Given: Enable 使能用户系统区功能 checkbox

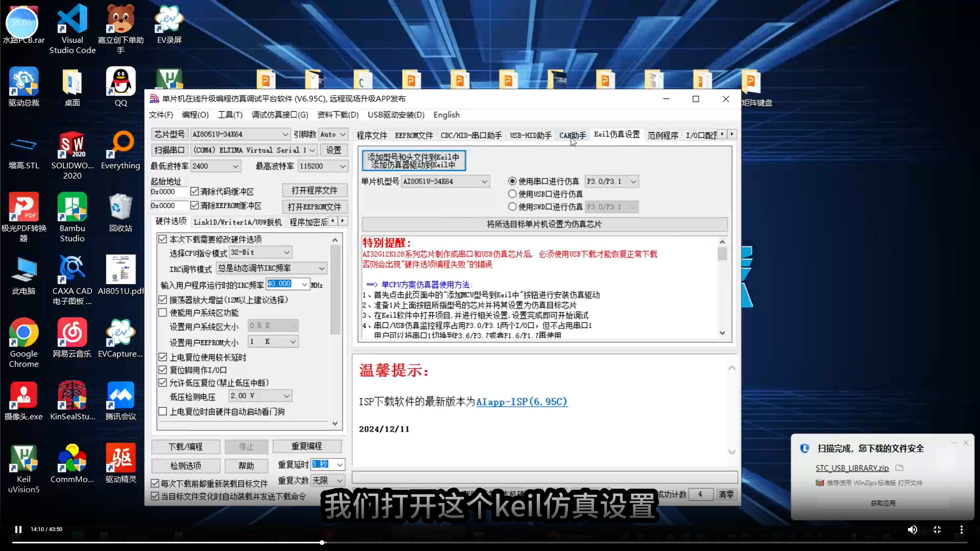Looking at the screenshot, I should (x=162, y=313).
